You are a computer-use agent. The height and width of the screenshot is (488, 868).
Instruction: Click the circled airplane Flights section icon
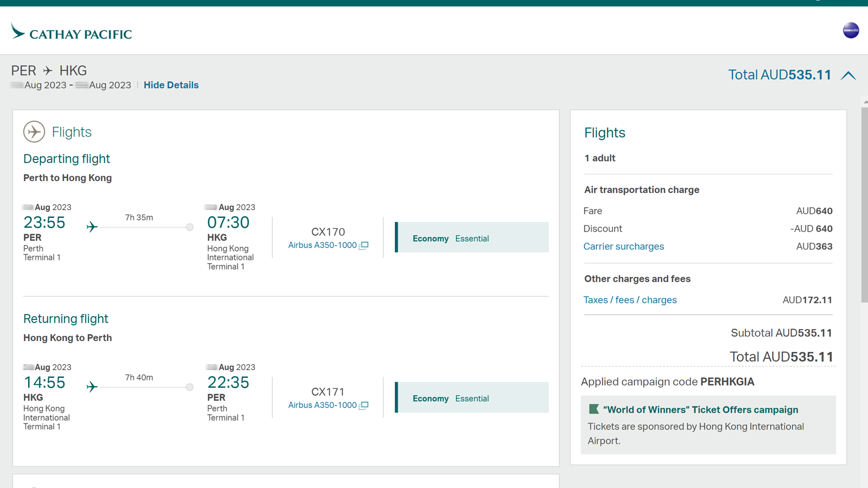pos(34,132)
